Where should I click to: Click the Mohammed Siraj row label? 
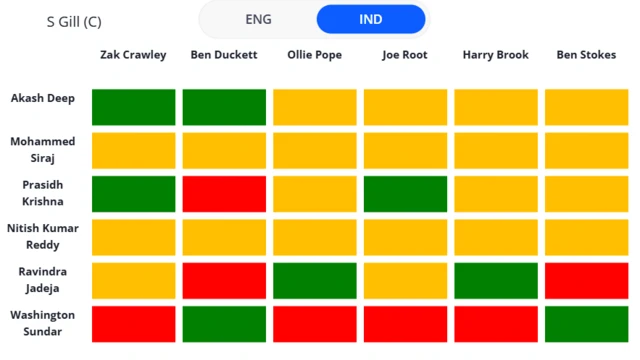coord(42,150)
